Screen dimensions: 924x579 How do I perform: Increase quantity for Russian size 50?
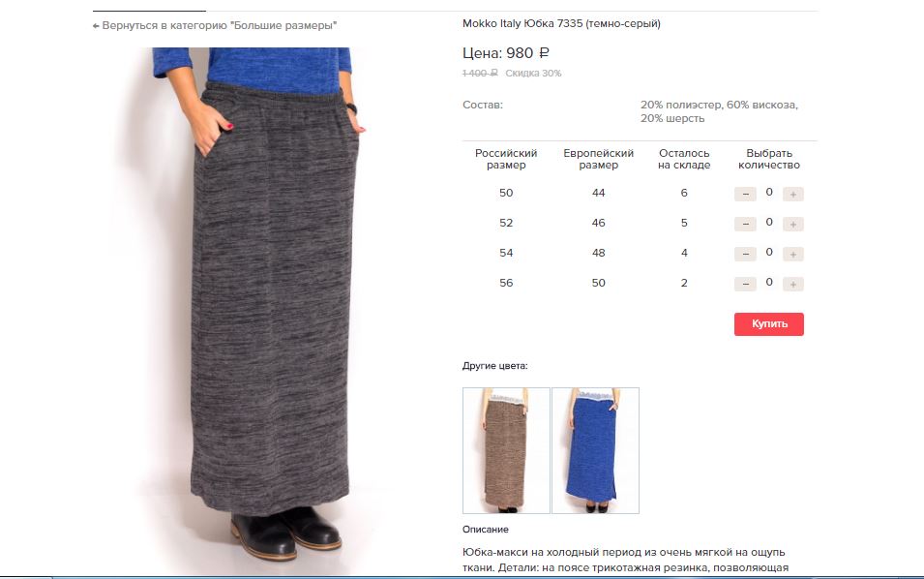[x=792, y=194]
